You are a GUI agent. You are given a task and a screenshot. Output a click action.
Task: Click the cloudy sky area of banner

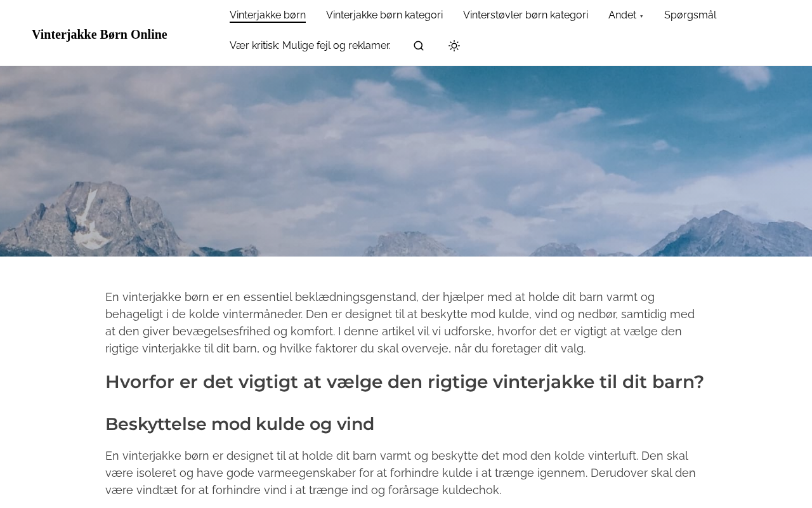click(406, 127)
